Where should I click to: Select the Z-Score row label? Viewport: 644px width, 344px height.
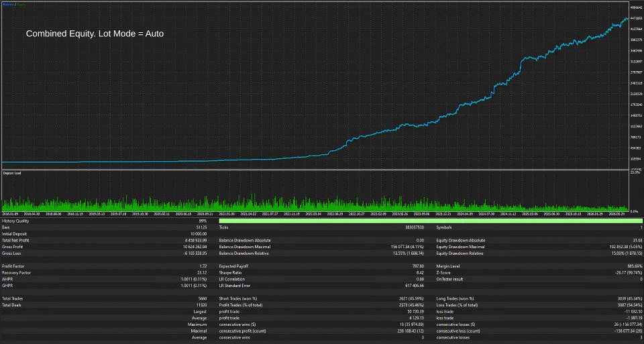click(x=443, y=273)
